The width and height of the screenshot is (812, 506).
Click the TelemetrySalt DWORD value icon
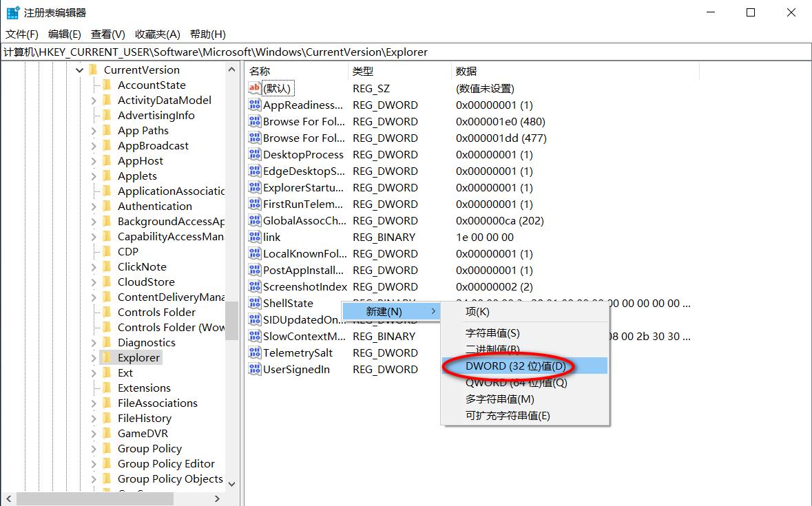pos(253,352)
